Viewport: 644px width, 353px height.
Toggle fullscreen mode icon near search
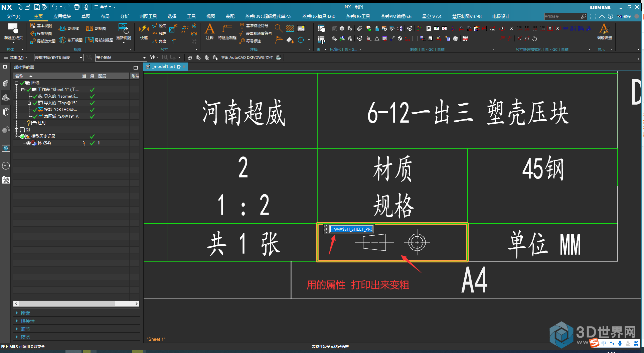point(593,16)
